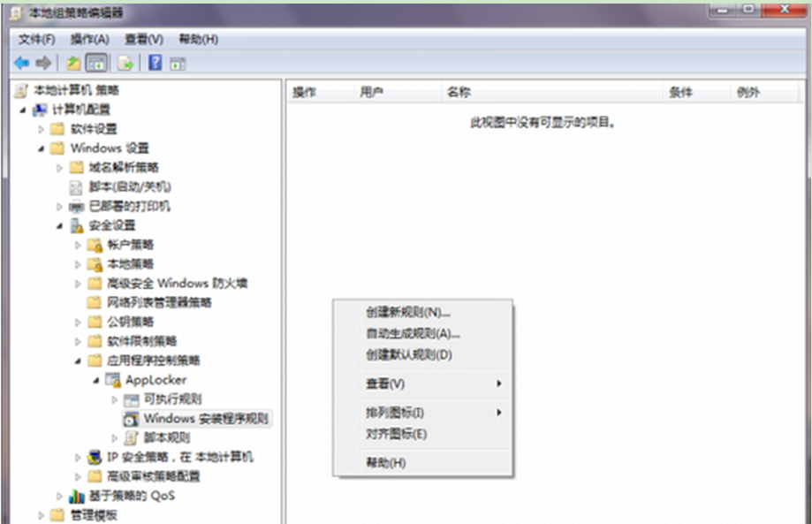Screen dimensions: 812x524
Task: Expand the 可执行规则 tree node
Action: click(x=115, y=399)
